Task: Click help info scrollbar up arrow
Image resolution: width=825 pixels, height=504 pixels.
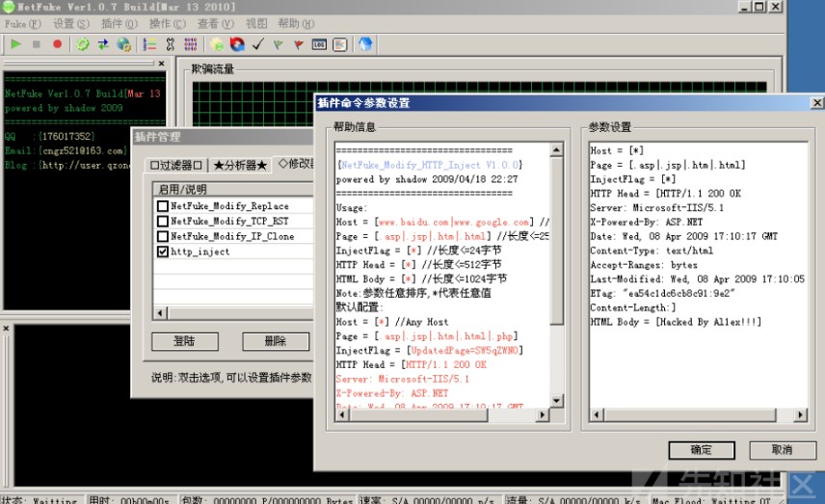Action: tap(557, 150)
